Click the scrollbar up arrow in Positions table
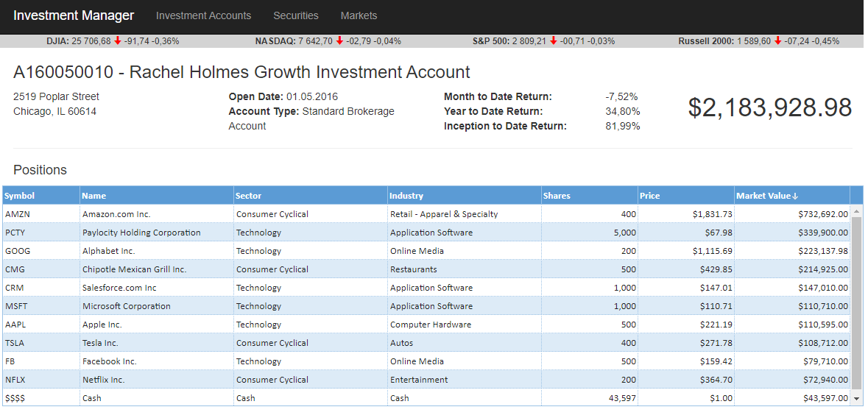 point(856,211)
